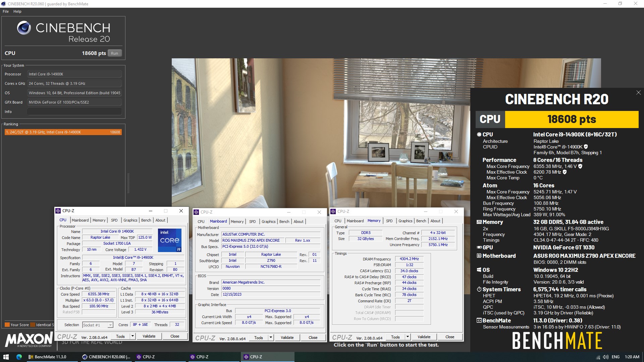Click the ROG MAXIMUS Z790 APEX ENCORE model field
The image size is (644, 362).
[253, 240]
